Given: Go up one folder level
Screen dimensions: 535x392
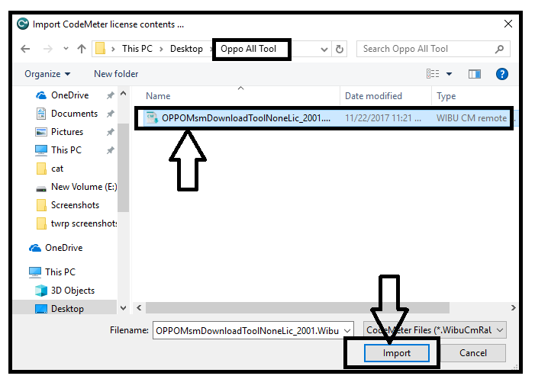Looking at the screenshot, I should pos(81,49).
